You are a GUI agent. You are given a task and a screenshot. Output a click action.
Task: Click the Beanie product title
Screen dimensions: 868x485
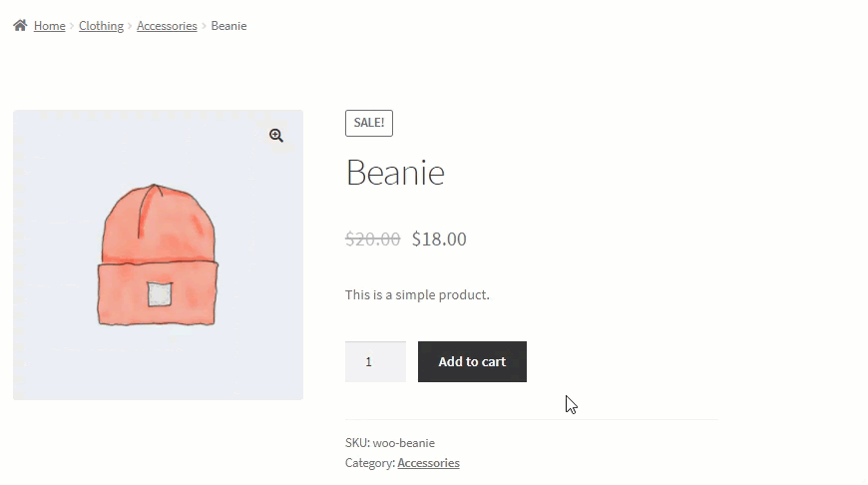(395, 173)
